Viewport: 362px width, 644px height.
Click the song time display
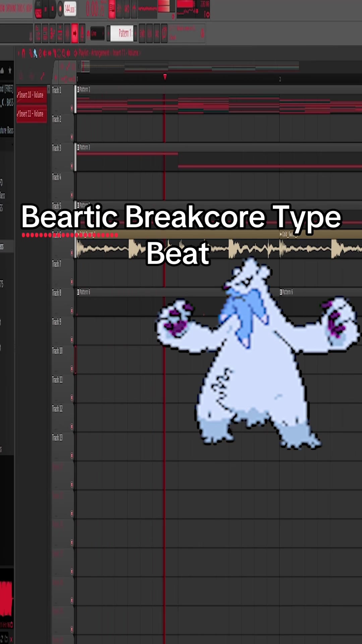pyautogui.click(x=96, y=9)
